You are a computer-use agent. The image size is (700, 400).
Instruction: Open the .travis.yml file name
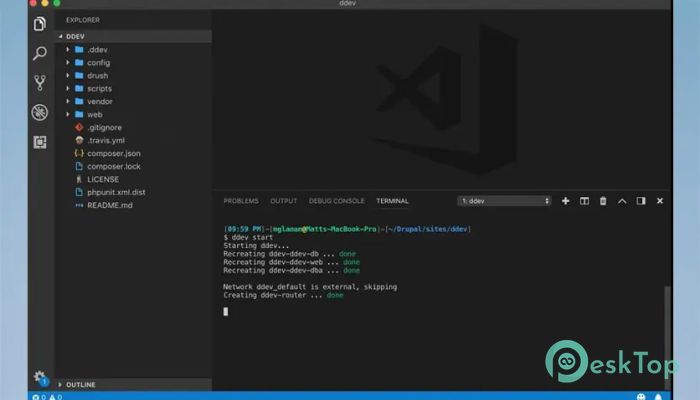tap(106, 140)
